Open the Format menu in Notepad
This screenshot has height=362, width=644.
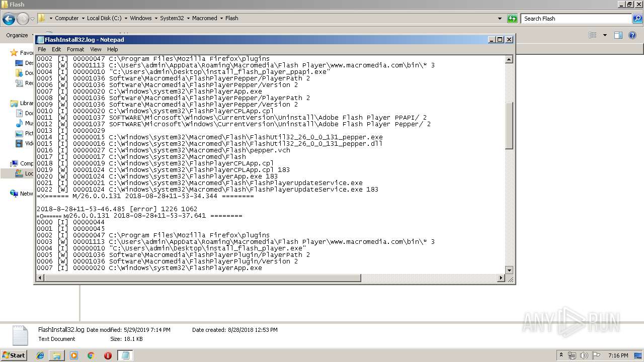75,49
